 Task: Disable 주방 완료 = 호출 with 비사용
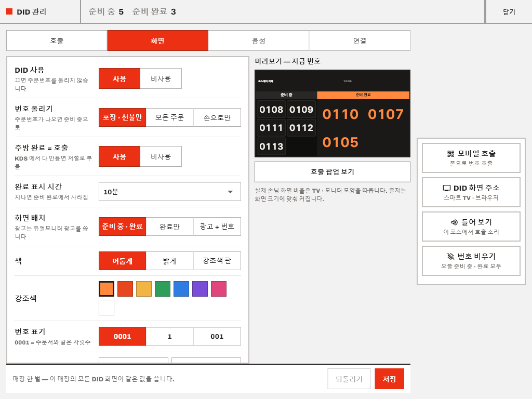tap(161, 156)
